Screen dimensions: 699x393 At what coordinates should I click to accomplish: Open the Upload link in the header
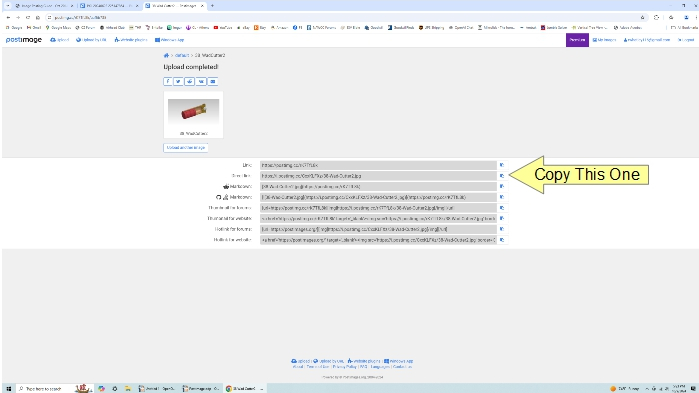59,40
